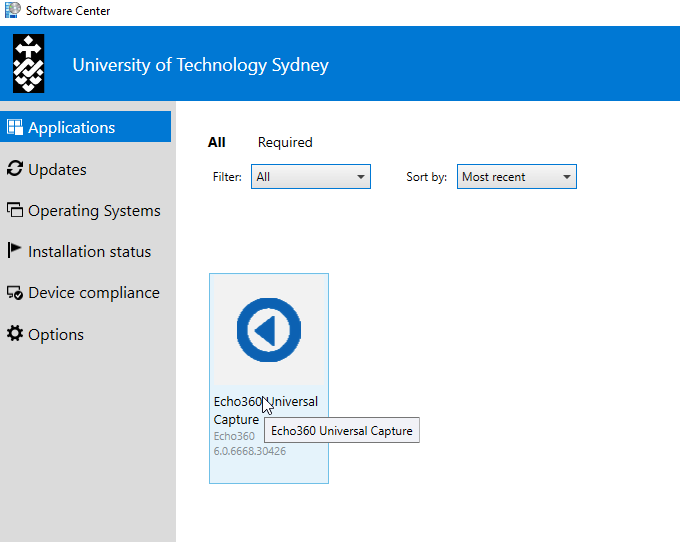
Task: Click the Sort by: label
Action: pyautogui.click(x=426, y=177)
